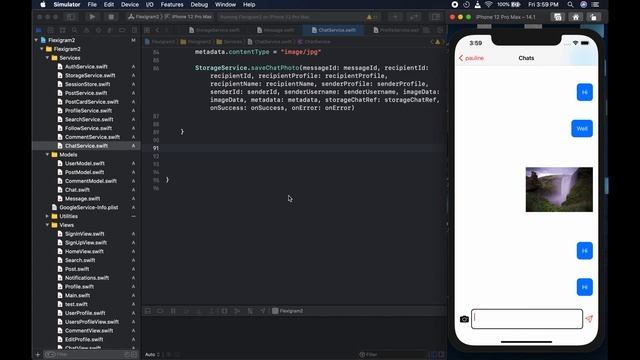Toggle the navigator sidebar panel button
This screenshot has width=640, height=360.
click(71, 17)
